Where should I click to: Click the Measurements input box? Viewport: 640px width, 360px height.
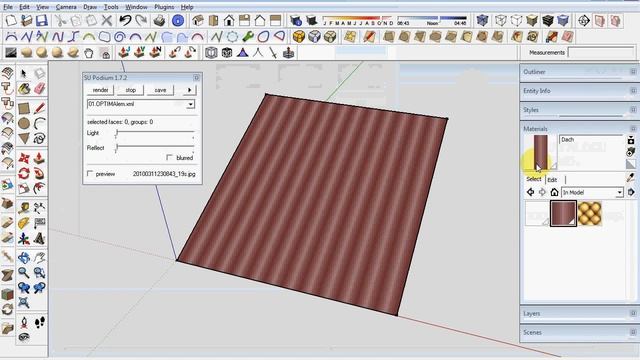pyautogui.click(x=601, y=53)
